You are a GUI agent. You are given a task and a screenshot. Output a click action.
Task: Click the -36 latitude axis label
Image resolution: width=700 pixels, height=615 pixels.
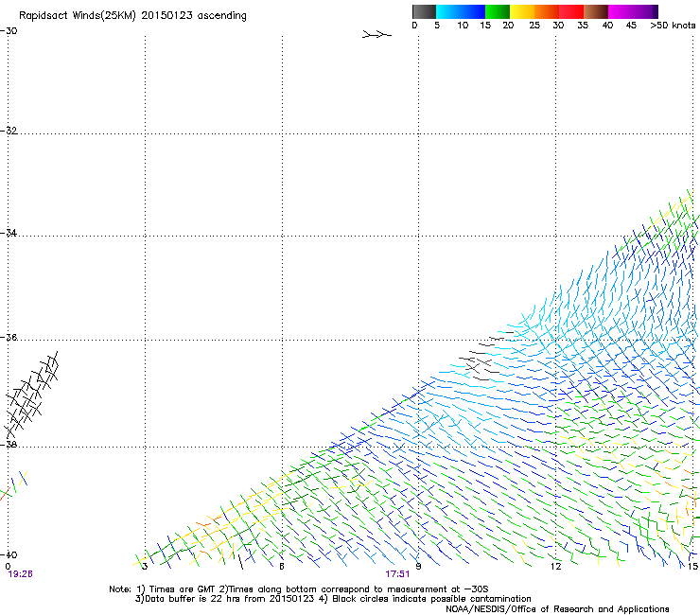(x=9, y=337)
